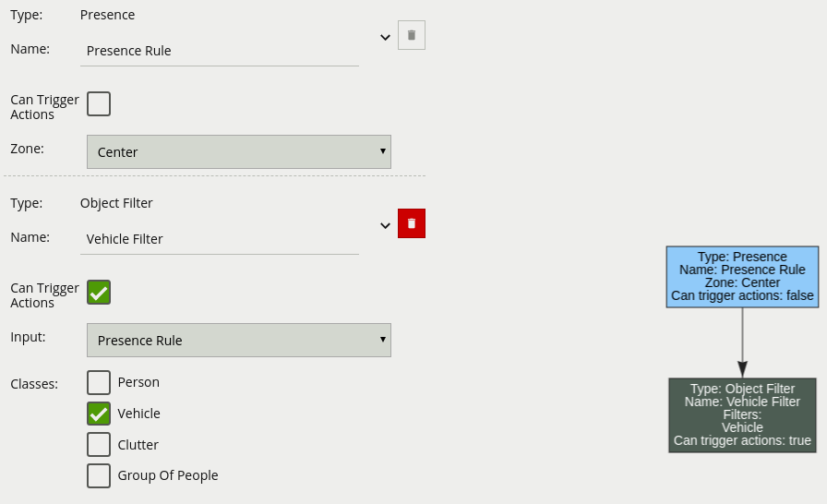Open the Input dropdown showing Presence Rule
The width and height of the screenshot is (827, 504).
click(239, 340)
